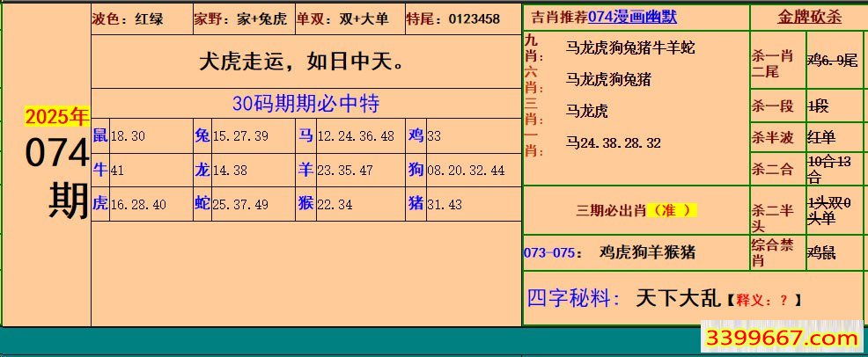Select the 家野：家+兔虎 cell
The image size is (868, 357).
click(240, 18)
